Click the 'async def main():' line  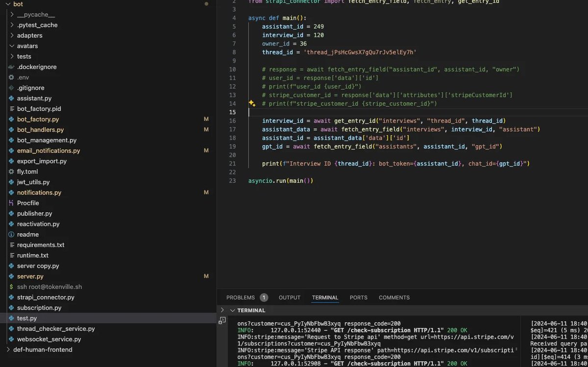[277, 18]
